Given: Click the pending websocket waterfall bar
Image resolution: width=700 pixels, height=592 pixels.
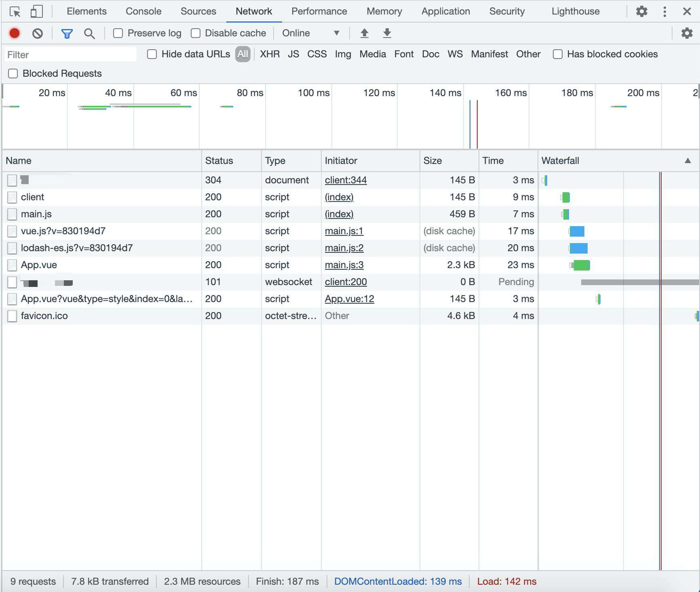Looking at the screenshot, I should tap(640, 282).
